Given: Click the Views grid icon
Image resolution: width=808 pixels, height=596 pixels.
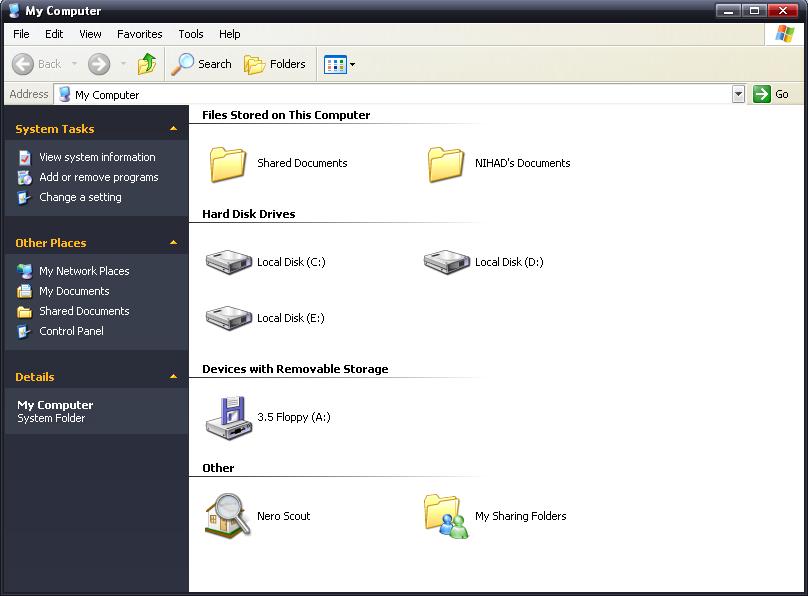Looking at the screenshot, I should (x=335, y=65).
